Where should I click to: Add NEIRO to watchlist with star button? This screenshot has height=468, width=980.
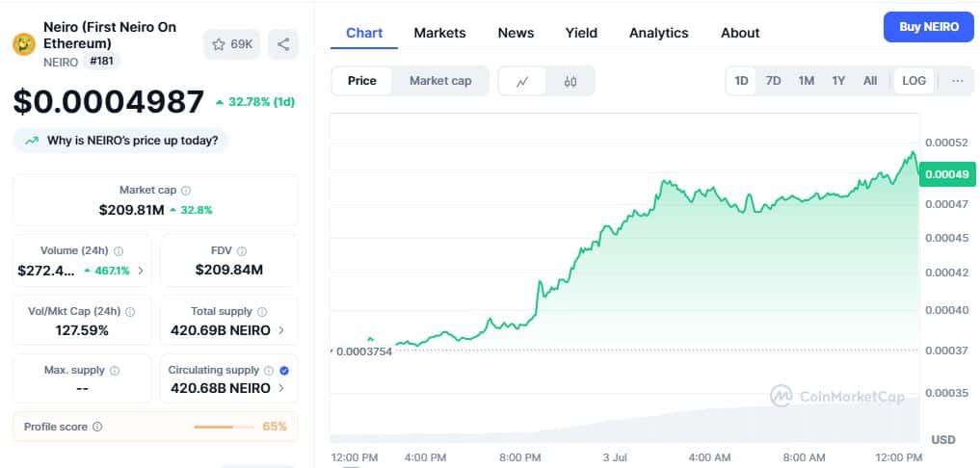click(231, 44)
